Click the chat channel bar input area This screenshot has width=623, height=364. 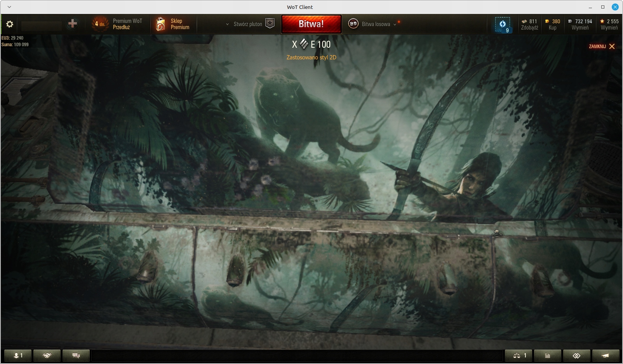tap(297, 355)
